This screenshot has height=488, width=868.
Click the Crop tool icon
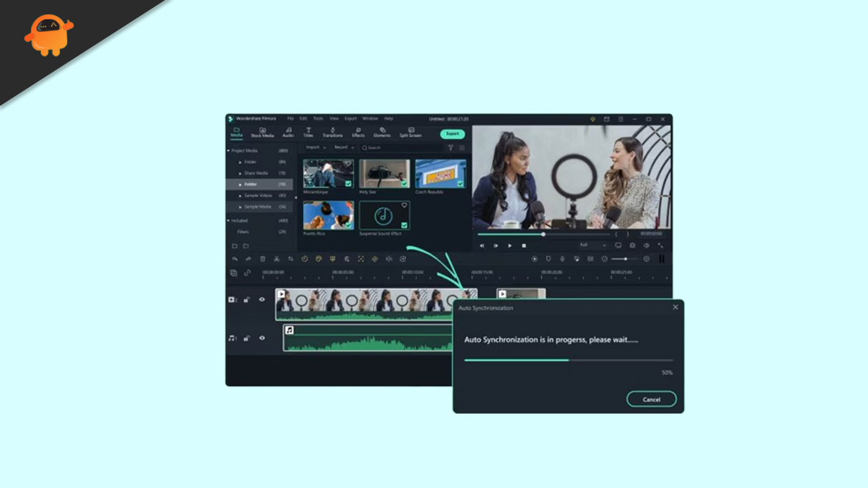tap(291, 259)
